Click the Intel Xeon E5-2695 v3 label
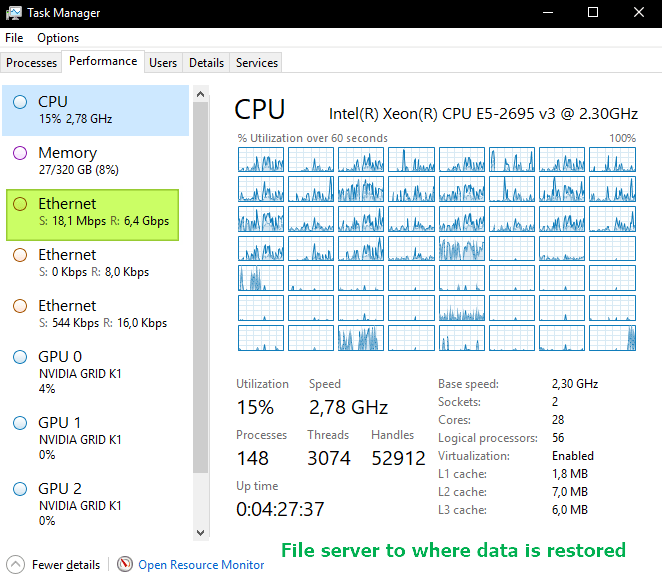The image size is (662, 588). point(483,114)
